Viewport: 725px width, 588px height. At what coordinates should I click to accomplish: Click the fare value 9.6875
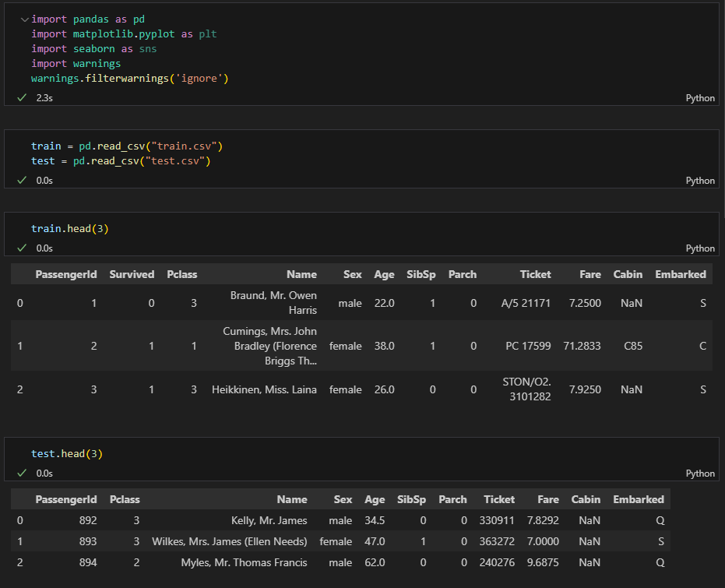click(543, 562)
